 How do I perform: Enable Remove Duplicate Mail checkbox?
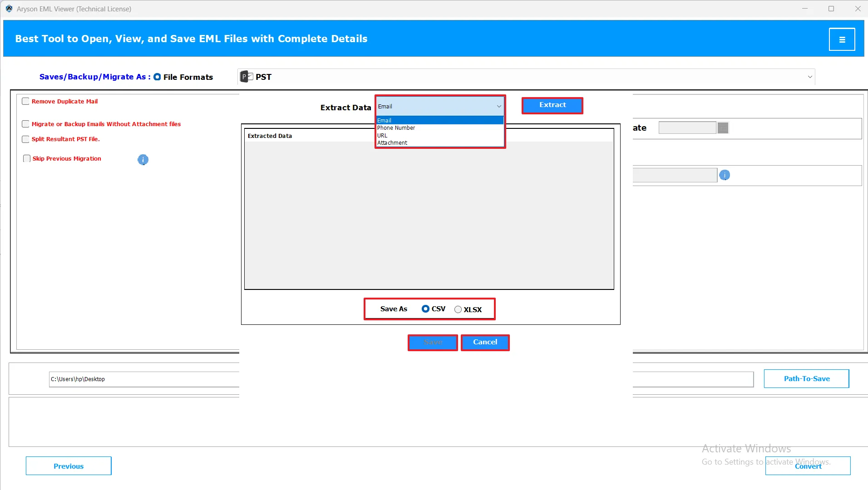click(26, 102)
